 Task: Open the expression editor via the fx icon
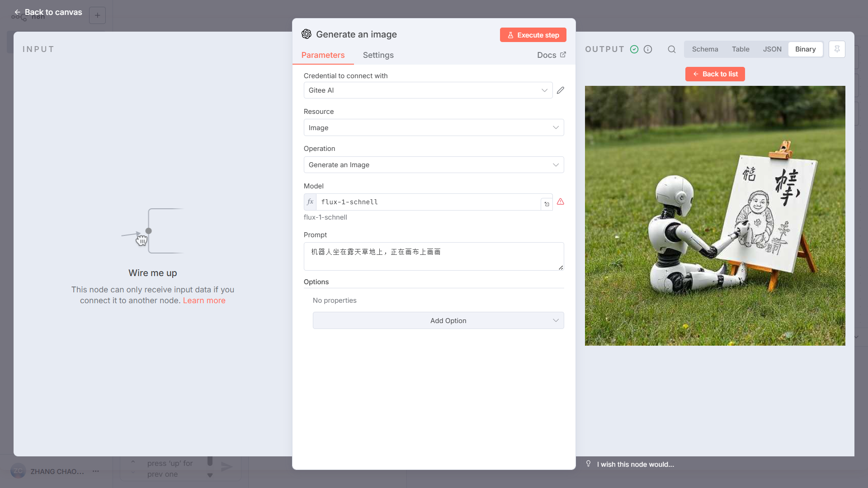coord(310,202)
